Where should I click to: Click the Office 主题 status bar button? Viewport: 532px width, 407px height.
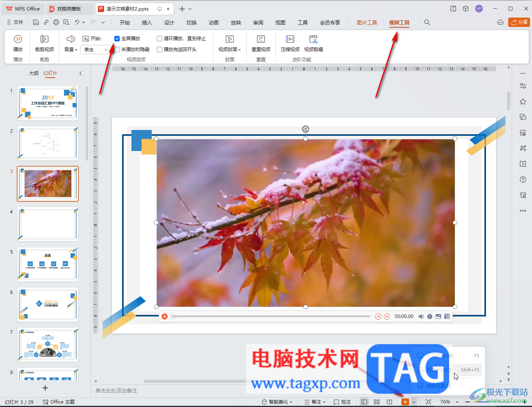59,402
